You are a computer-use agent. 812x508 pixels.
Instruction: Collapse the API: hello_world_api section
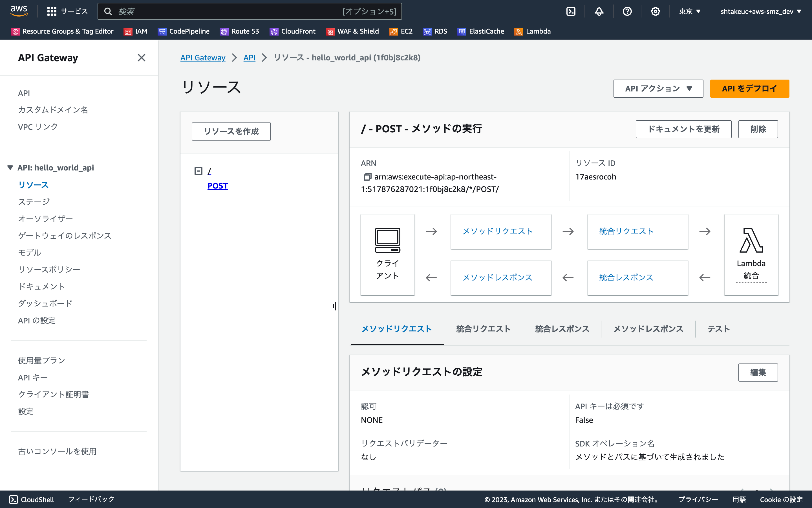click(10, 168)
